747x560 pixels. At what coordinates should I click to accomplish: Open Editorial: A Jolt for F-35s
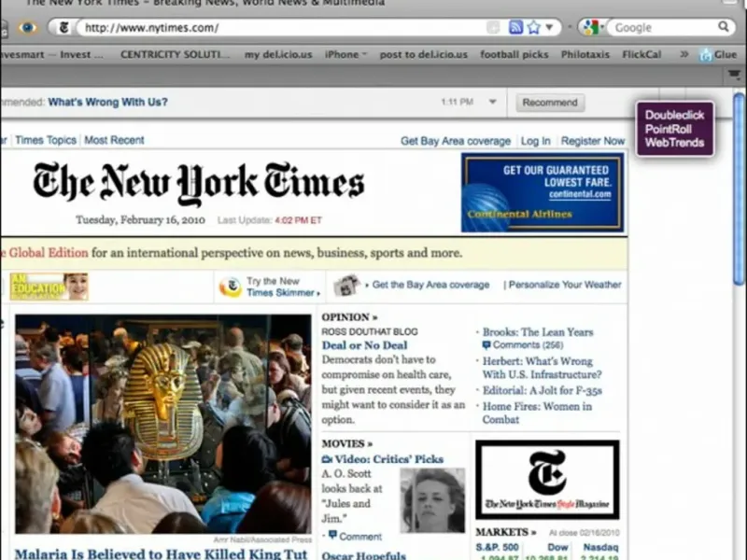pyautogui.click(x=543, y=390)
